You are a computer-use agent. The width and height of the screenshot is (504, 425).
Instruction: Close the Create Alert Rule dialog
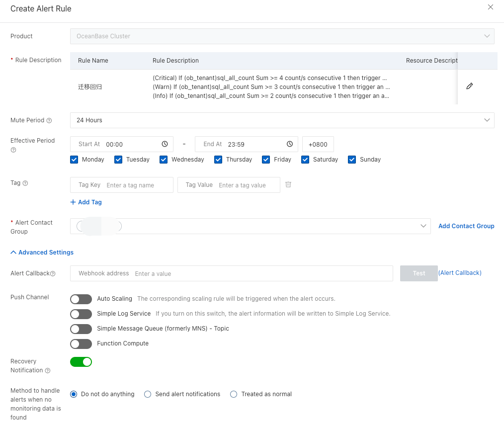(x=490, y=7)
